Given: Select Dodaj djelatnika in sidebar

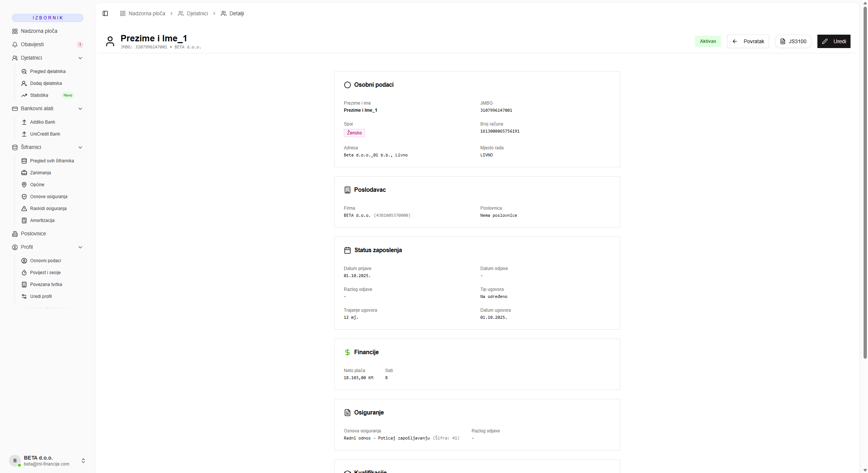Looking at the screenshot, I should coord(46,83).
